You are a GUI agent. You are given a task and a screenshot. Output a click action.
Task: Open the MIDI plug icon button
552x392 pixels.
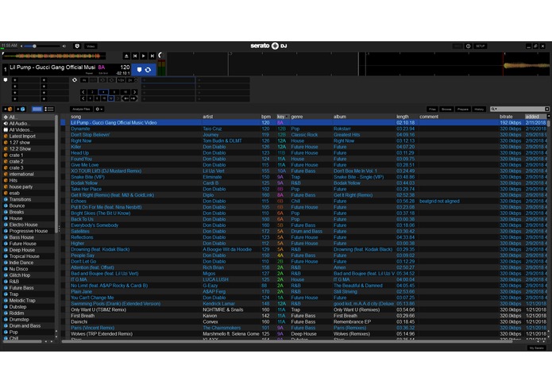coord(77,46)
